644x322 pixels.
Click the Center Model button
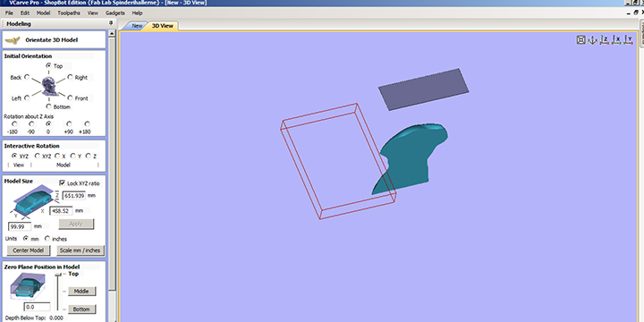pyautogui.click(x=29, y=250)
